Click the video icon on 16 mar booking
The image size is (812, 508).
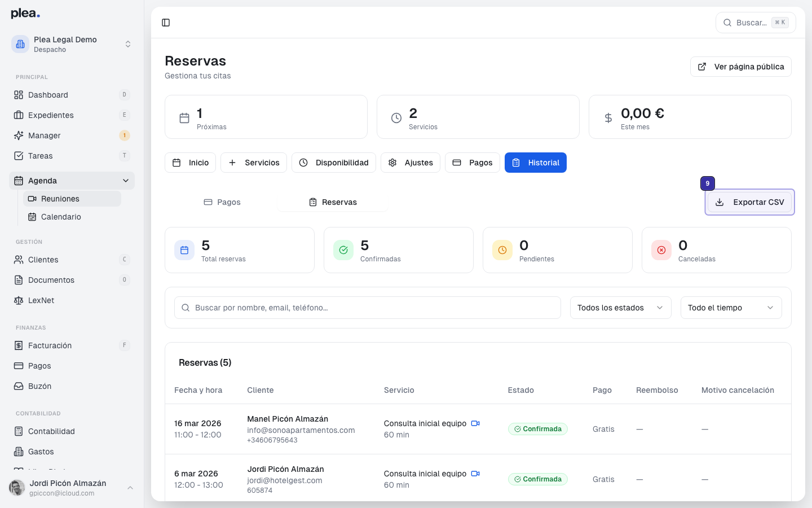(475, 423)
